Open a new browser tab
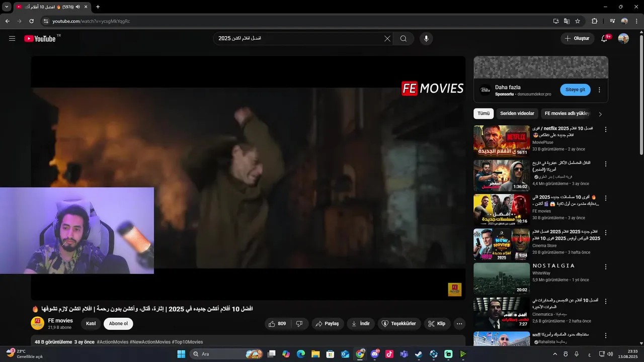Viewport: 644px width, 362px height. click(98, 7)
